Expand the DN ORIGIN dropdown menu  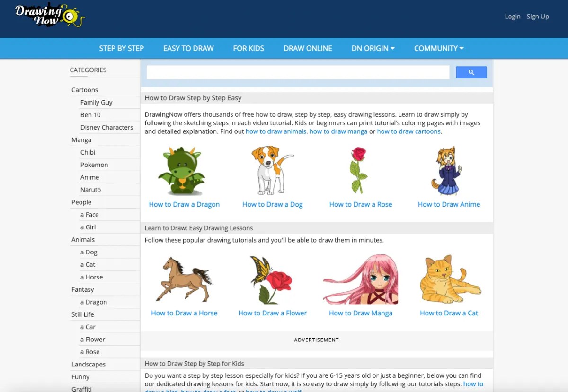(373, 48)
